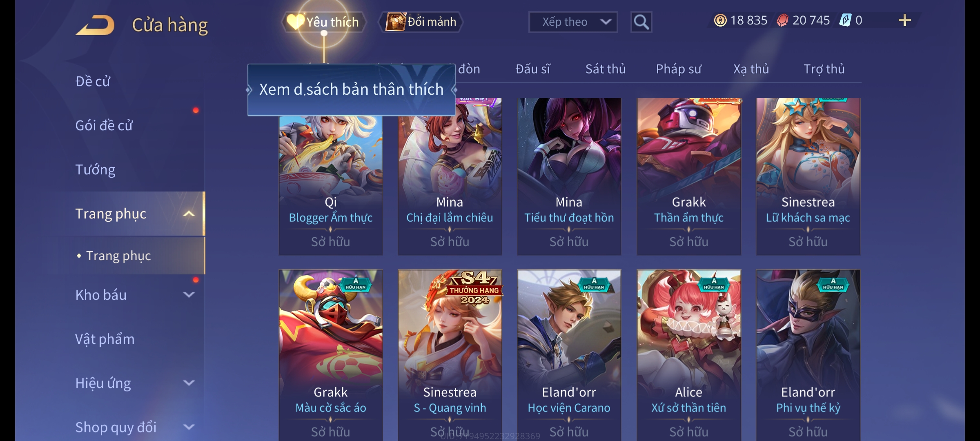Switch to the Pháp sư tab
The width and height of the screenshot is (980, 441).
678,69
